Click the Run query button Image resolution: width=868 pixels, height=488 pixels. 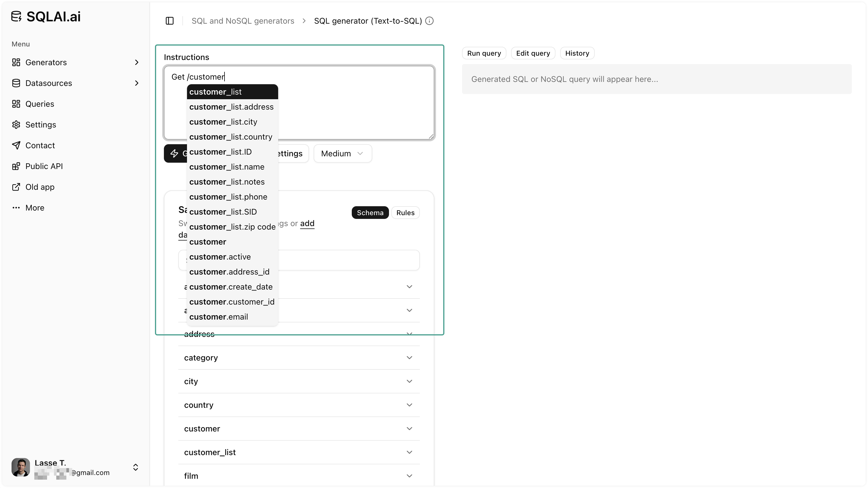[484, 53]
